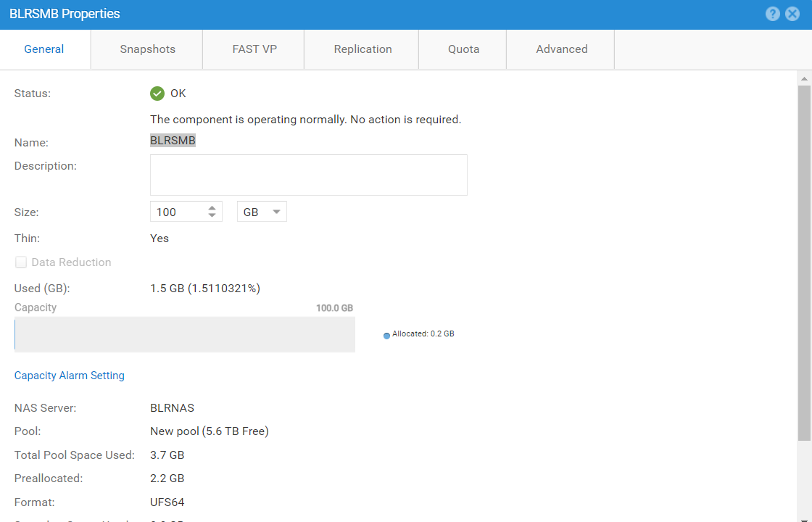The width and height of the screenshot is (812, 522).
Task: Open help for the BLRSMB Properties dialog
Action: click(x=772, y=13)
